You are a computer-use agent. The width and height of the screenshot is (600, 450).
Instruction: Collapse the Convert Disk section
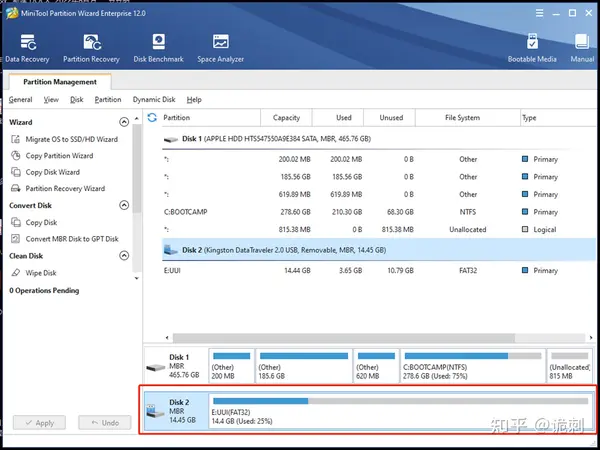pos(124,205)
